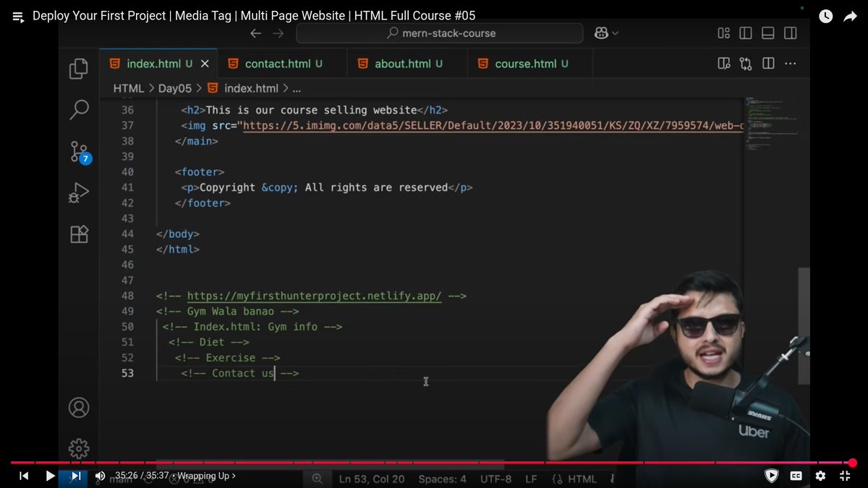The image size is (868, 488).
Task: Click the Copyright footer paragraph text
Action: (x=324, y=187)
